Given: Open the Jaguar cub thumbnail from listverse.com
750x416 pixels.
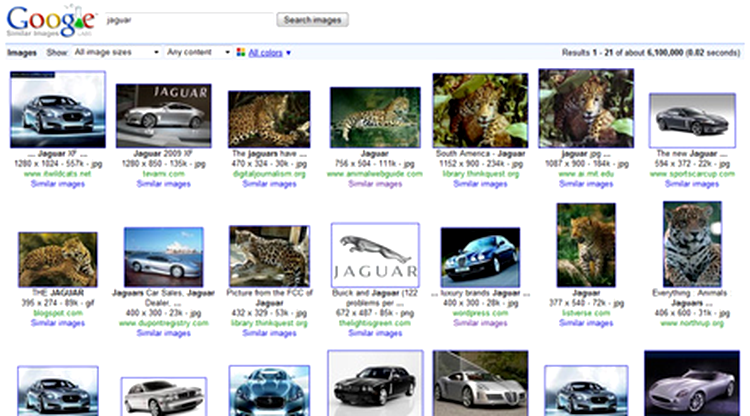Looking at the screenshot, I should (x=586, y=245).
